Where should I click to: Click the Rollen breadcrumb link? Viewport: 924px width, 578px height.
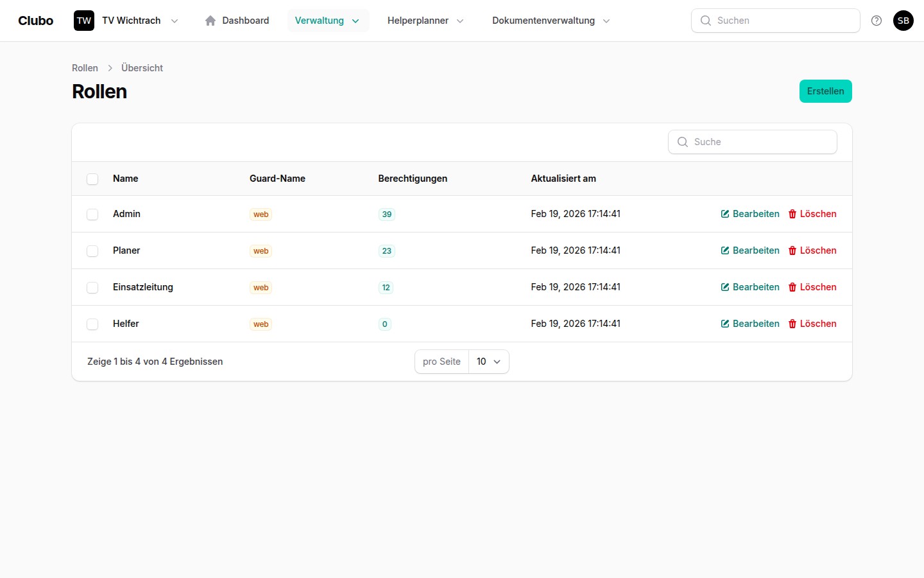point(85,68)
